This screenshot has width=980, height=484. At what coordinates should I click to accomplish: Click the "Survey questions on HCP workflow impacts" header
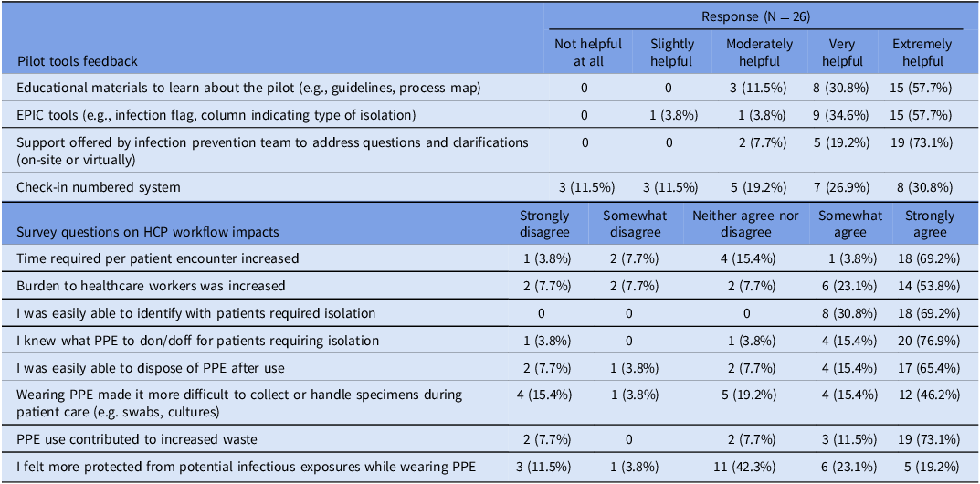click(x=147, y=232)
